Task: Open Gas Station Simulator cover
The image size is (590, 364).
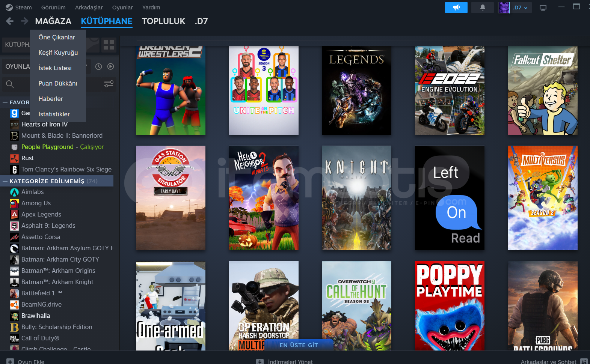Action: point(171,198)
